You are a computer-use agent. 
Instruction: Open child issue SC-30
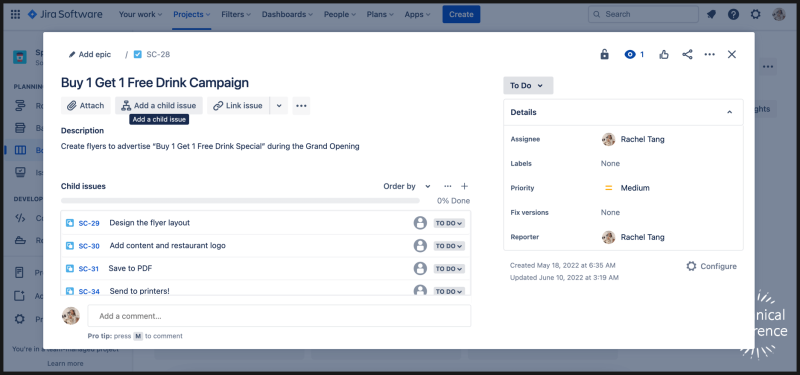[x=89, y=246]
